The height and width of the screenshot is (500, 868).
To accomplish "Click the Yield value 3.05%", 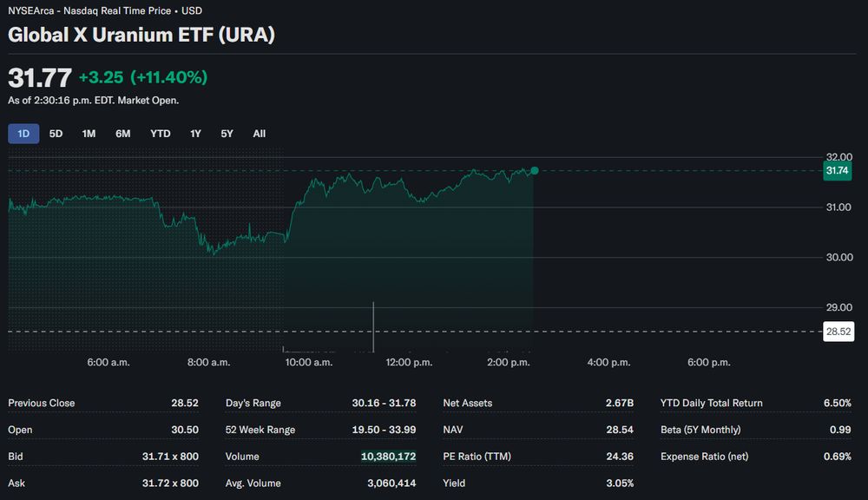I will pyautogui.click(x=620, y=483).
